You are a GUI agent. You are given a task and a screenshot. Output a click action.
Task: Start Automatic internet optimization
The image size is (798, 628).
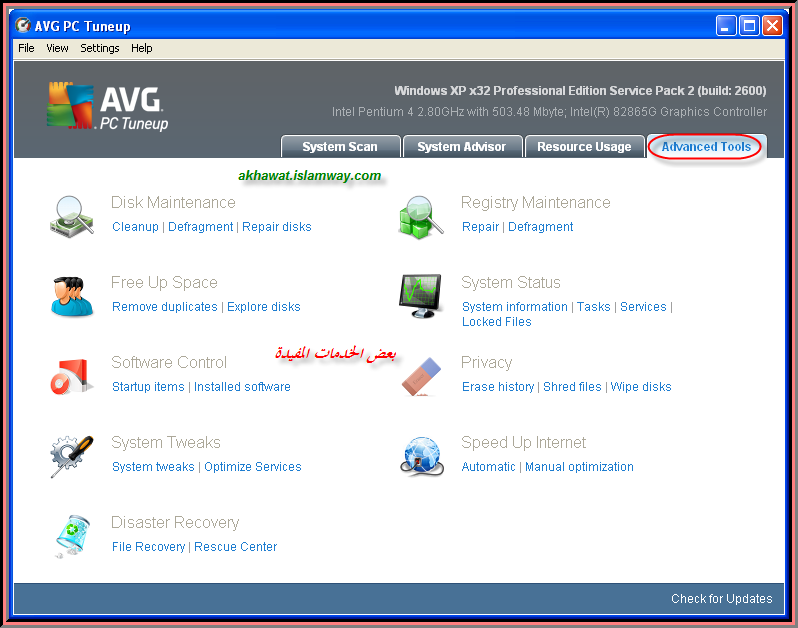(489, 467)
